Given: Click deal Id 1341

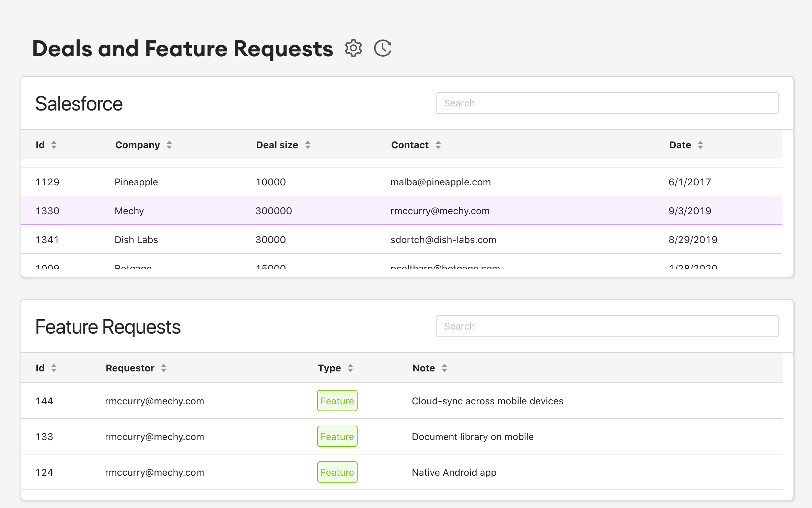Looking at the screenshot, I should pos(47,240).
